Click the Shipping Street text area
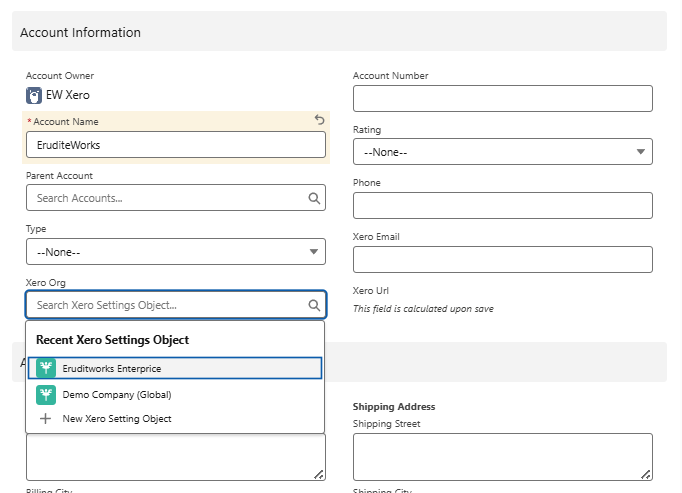Image resolution: width=682 pixels, height=493 pixels. (x=503, y=457)
